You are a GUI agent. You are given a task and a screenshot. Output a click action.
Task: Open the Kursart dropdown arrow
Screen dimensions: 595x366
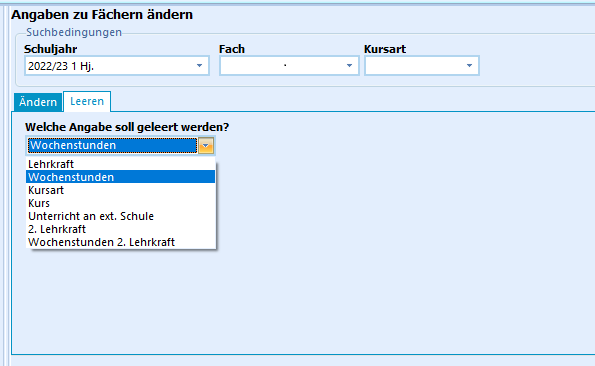[469, 66]
